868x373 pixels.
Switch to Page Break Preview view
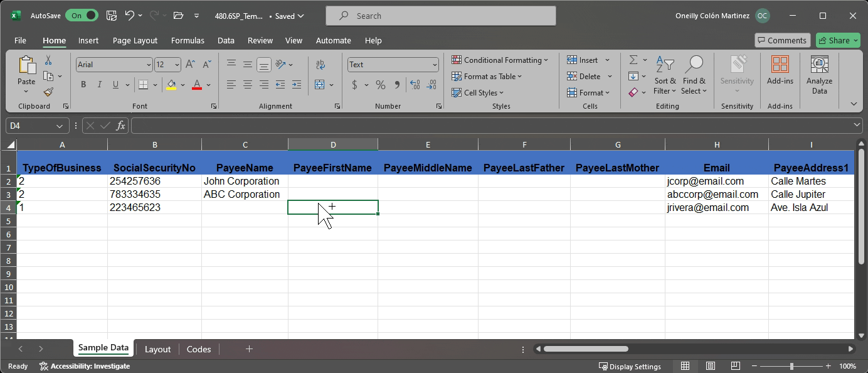click(735, 366)
